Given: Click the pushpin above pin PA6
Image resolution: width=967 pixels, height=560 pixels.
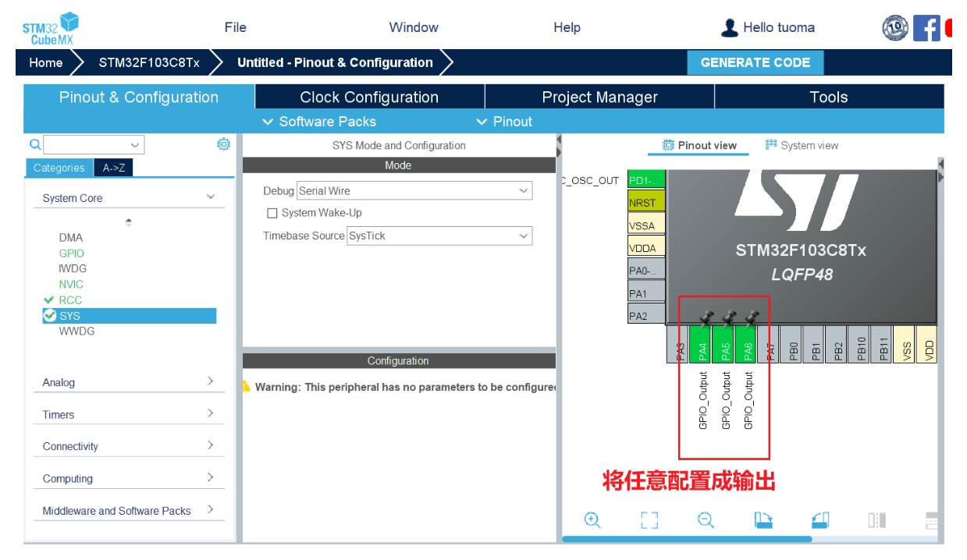Looking at the screenshot, I should (x=752, y=317).
